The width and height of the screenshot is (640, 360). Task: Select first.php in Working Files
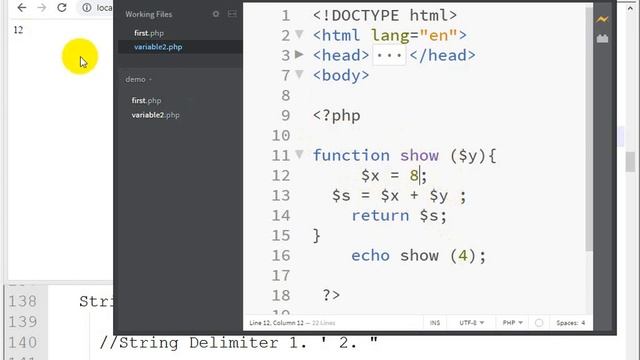point(149,33)
